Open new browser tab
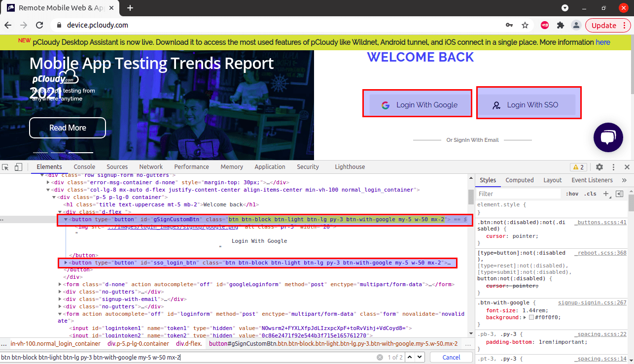 (x=130, y=8)
